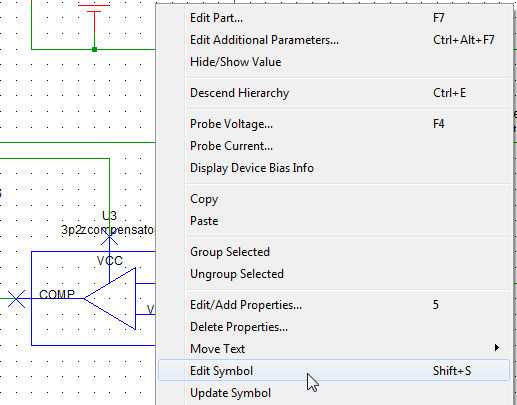This screenshot has height=405, width=517.
Task: Expand the Move Text submenu arrow
Action: 497,348
